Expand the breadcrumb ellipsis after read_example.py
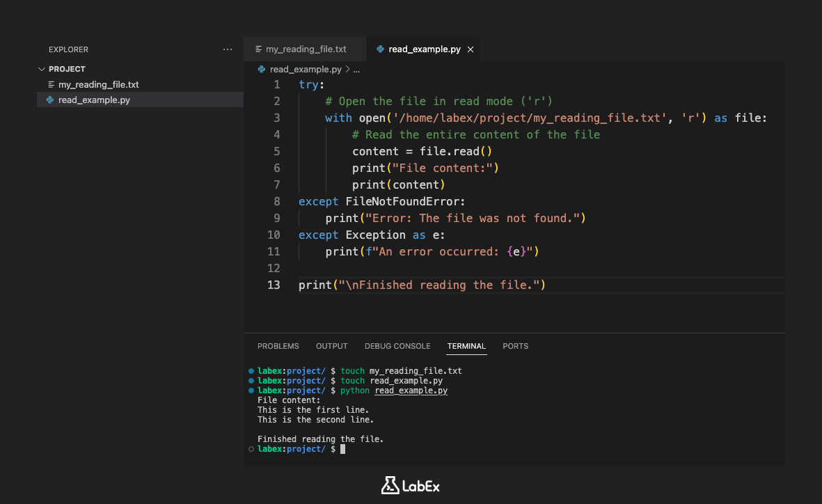Screen dimensions: 822x504 [x=356, y=69]
